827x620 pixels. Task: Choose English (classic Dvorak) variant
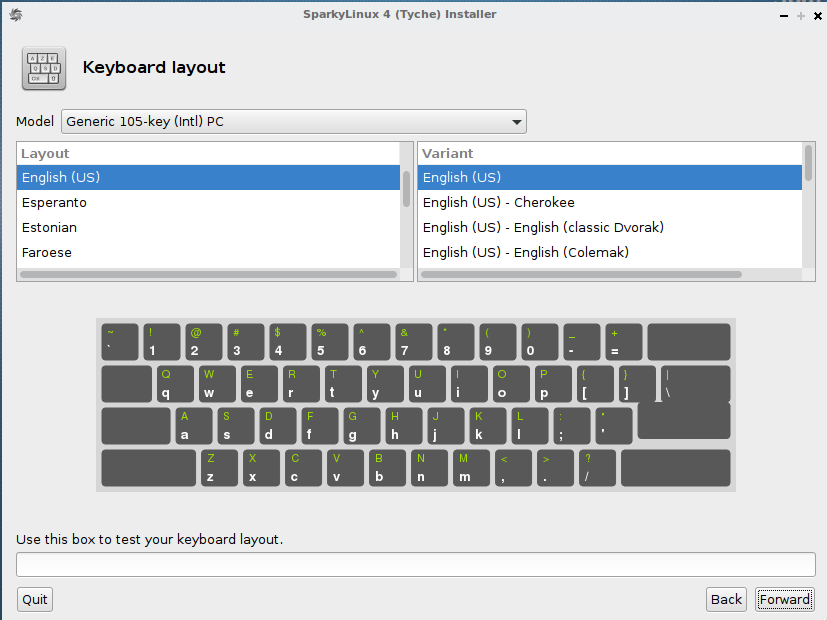pyautogui.click(x=610, y=227)
